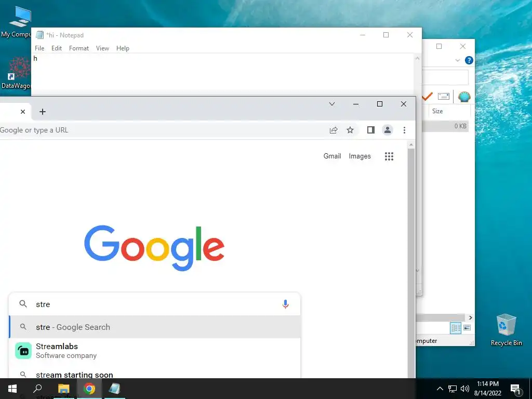Select the Streamlabs suggestion

point(154,351)
